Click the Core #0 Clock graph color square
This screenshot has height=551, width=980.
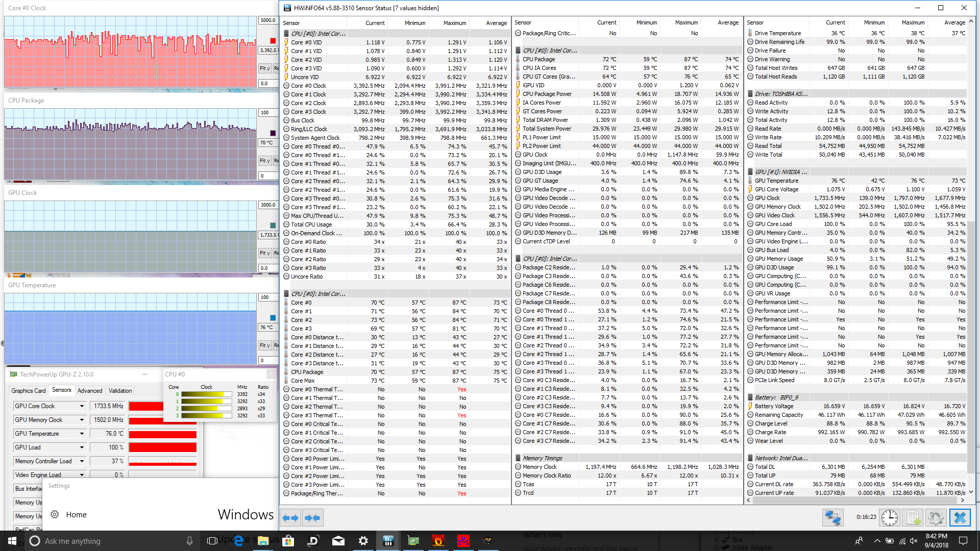pos(273,41)
